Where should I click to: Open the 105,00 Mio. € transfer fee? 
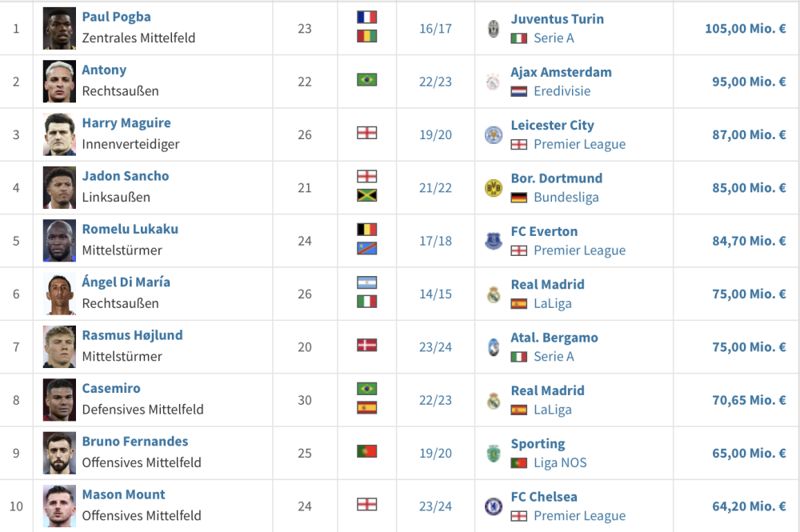pos(745,29)
